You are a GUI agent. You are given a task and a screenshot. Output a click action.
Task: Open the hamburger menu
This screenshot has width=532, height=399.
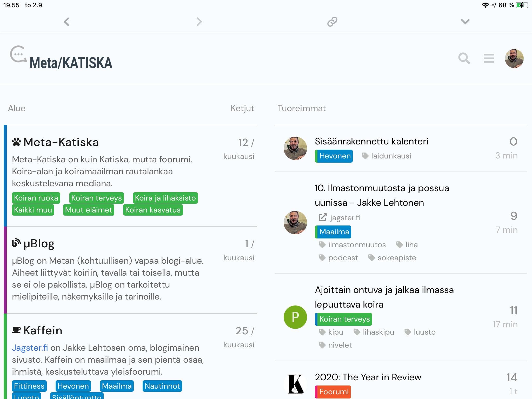coord(489,58)
